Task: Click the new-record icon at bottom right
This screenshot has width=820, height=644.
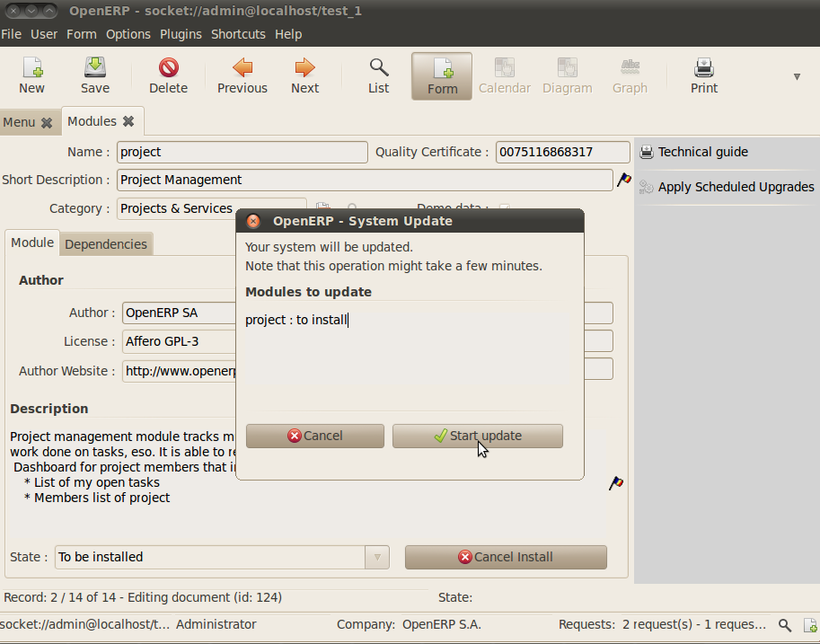Action: 810,625
